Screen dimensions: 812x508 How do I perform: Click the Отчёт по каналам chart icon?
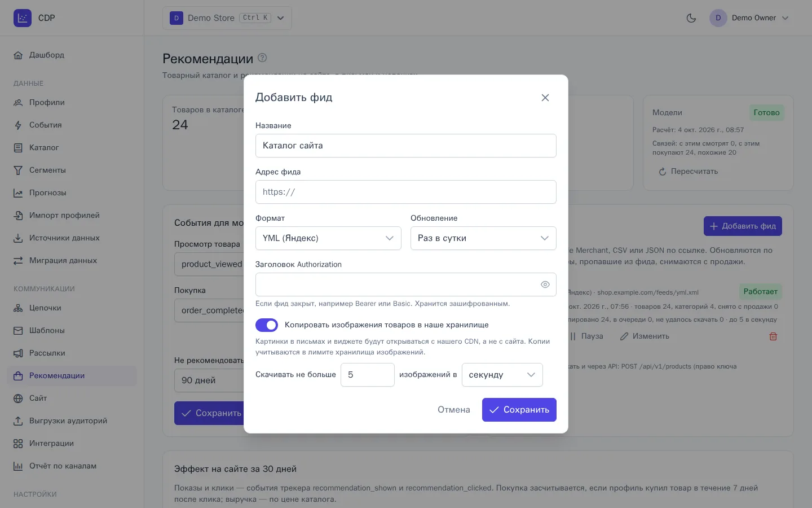pyautogui.click(x=18, y=466)
